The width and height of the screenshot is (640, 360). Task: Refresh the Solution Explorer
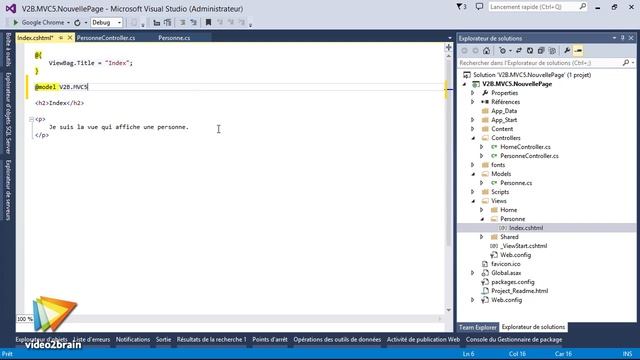tap(530, 51)
